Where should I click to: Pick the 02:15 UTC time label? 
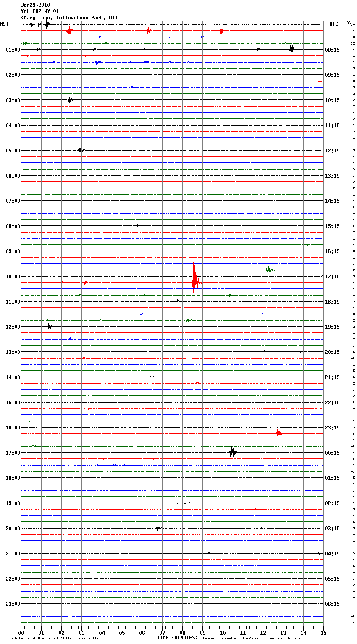click(332, 503)
